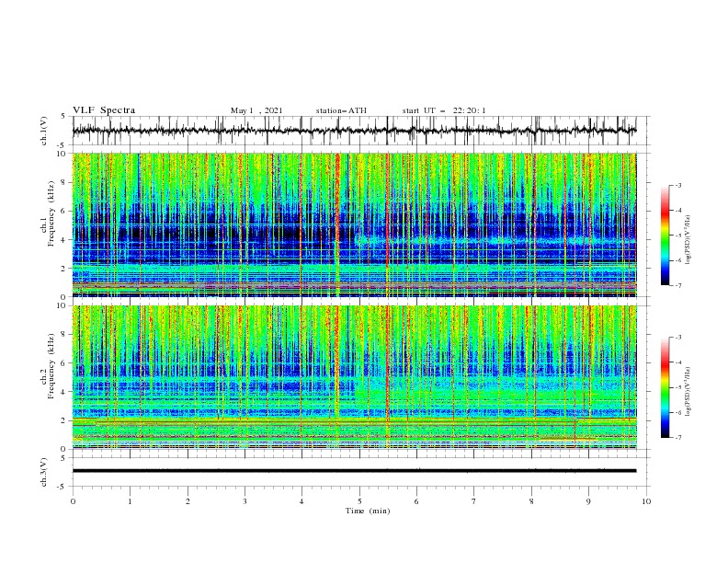Viewport: 728px width, 563px height.
Task: Click the "3" tick on the time axis
Action: [x=245, y=501]
